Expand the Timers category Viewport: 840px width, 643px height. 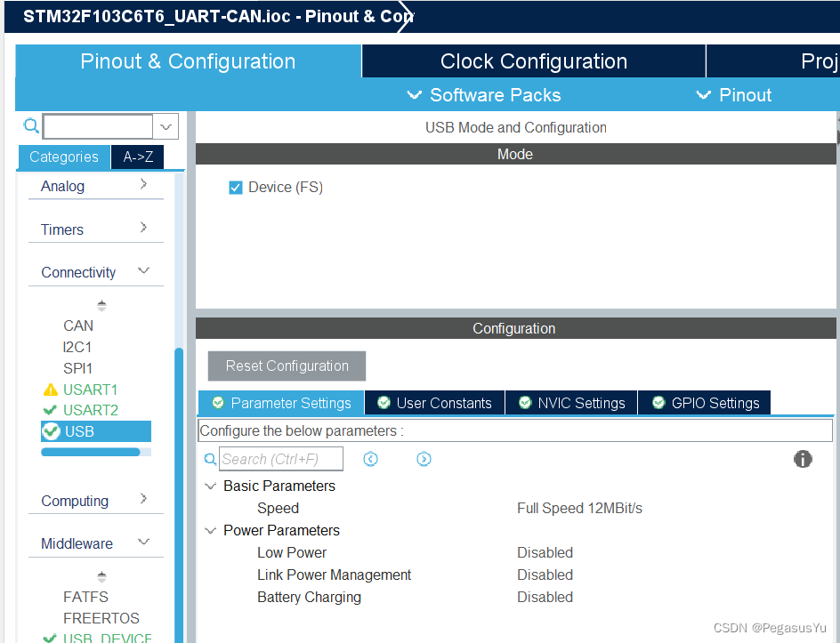pyautogui.click(x=143, y=228)
